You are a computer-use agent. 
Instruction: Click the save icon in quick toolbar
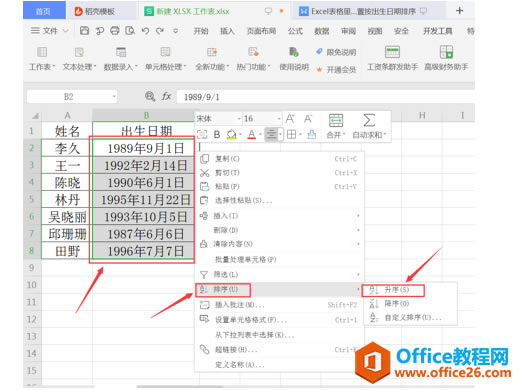click(x=84, y=31)
